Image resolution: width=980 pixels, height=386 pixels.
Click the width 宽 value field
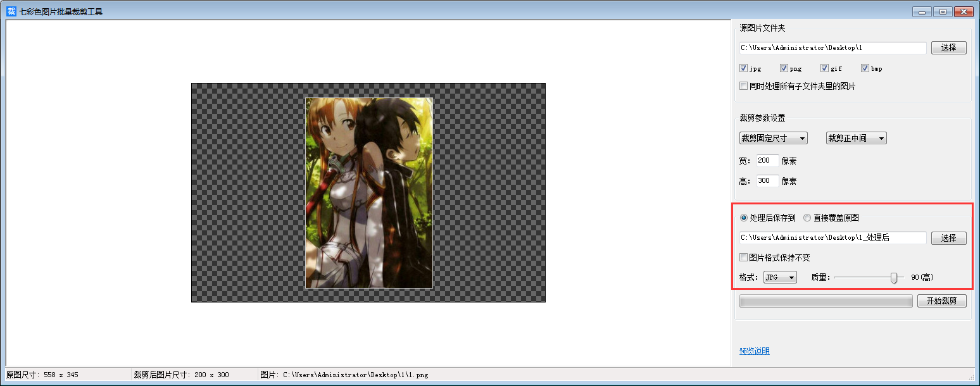click(768, 161)
